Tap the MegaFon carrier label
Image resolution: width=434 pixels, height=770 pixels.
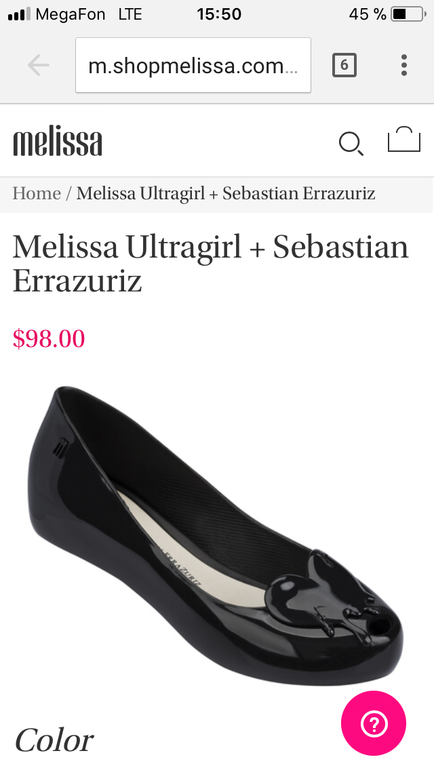(70, 14)
